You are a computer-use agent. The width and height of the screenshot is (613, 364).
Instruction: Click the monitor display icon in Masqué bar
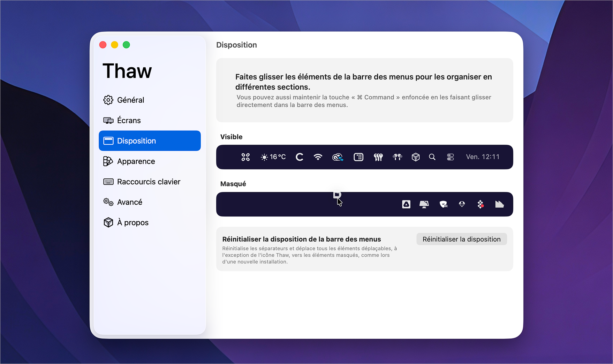pos(424,204)
